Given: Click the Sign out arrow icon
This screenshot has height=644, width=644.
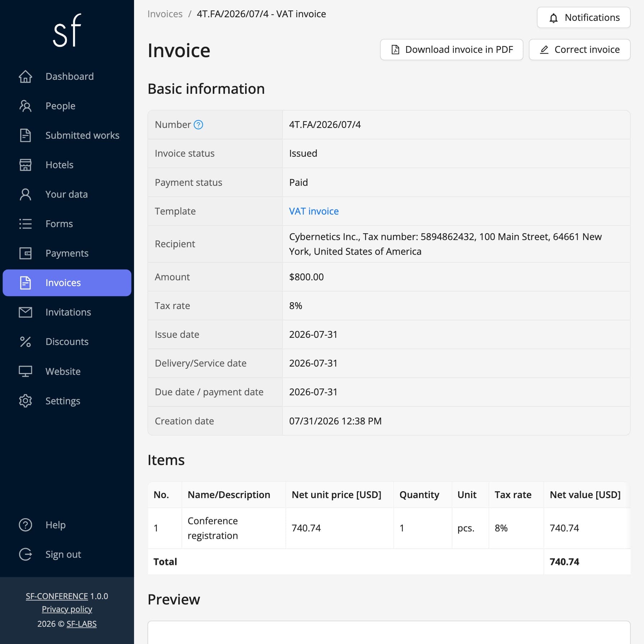Looking at the screenshot, I should 26,555.
